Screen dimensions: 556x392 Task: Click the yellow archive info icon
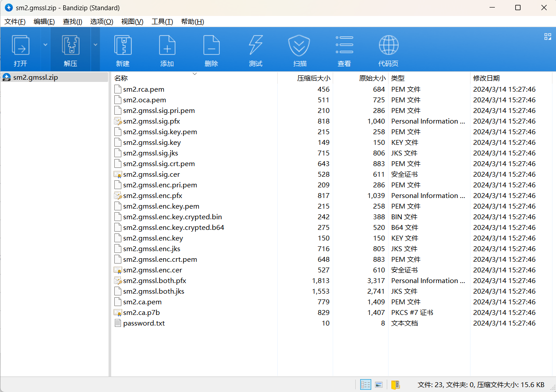click(x=395, y=384)
